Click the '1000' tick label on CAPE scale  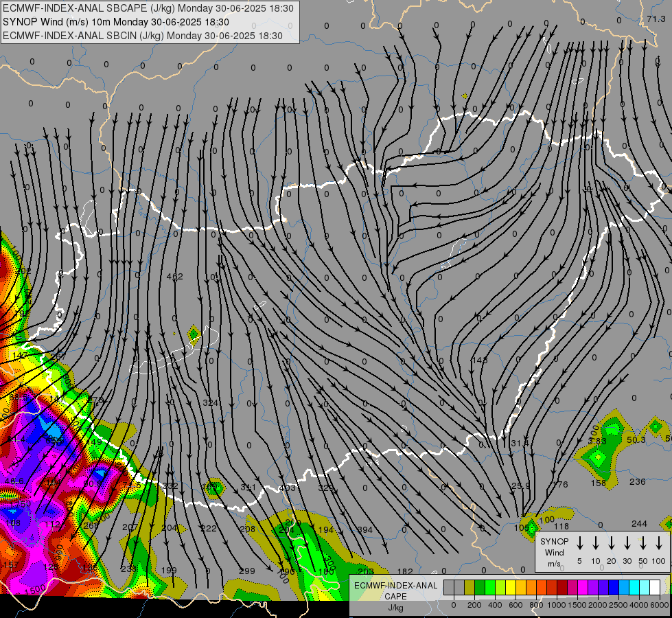coord(556,605)
